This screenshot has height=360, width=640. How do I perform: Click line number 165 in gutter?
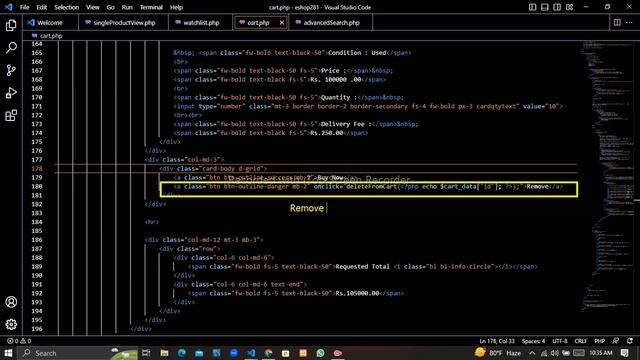[37, 53]
